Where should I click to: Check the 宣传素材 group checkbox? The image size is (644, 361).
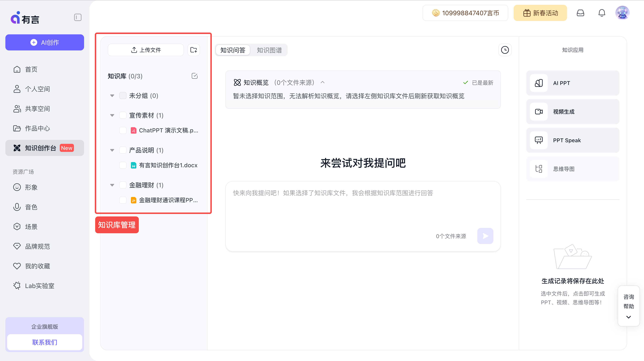point(123,115)
